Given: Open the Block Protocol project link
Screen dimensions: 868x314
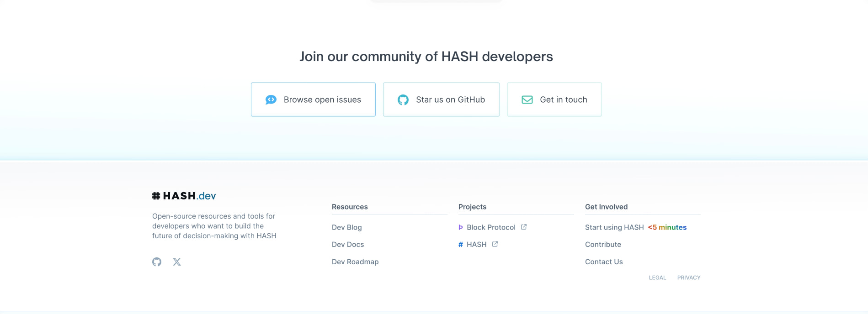Looking at the screenshot, I should 491,227.
